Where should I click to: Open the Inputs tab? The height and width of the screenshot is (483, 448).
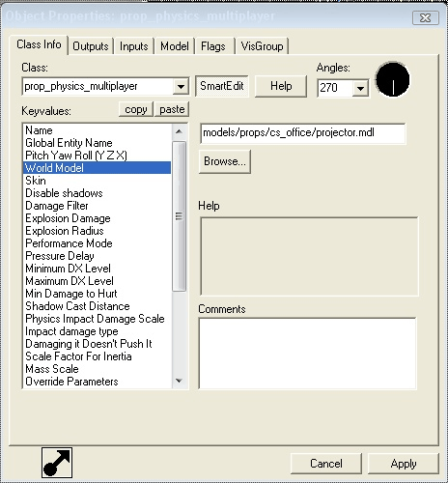(134, 46)
